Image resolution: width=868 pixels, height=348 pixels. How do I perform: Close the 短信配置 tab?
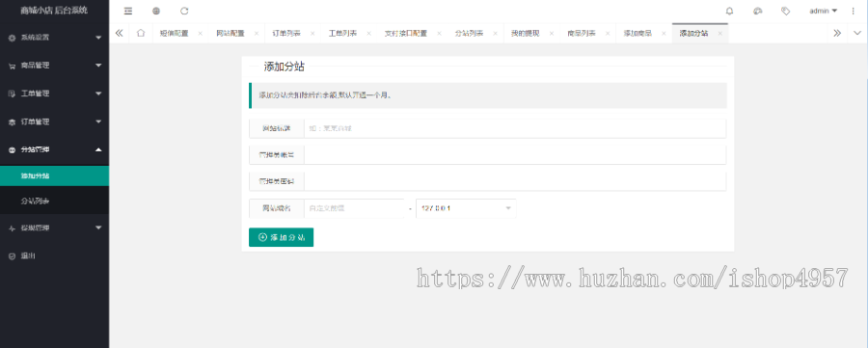click(200, 33)
